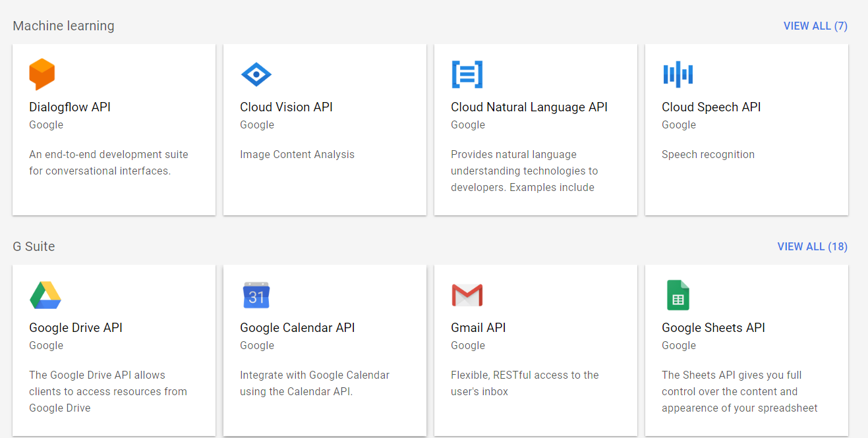View all 18 G Suite APIs

813,246
